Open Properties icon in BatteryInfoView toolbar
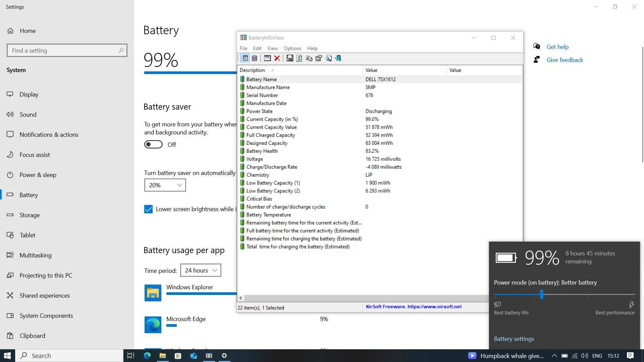644x362 pixels. 319,58
